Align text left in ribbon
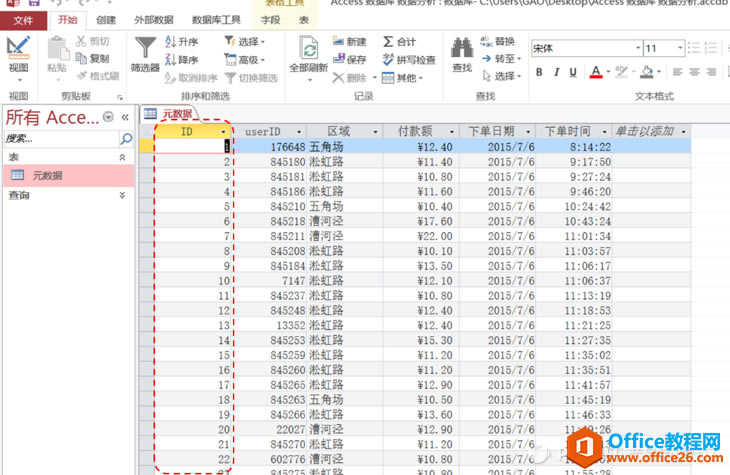This screenshot has height=475, width=730. pyautogui.click(x=678, y=72)
